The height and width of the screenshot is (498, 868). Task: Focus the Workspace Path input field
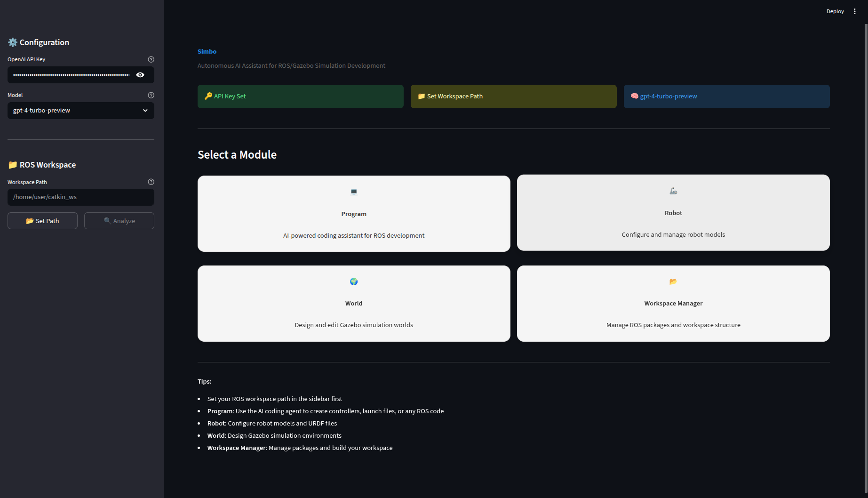[81, 197]
